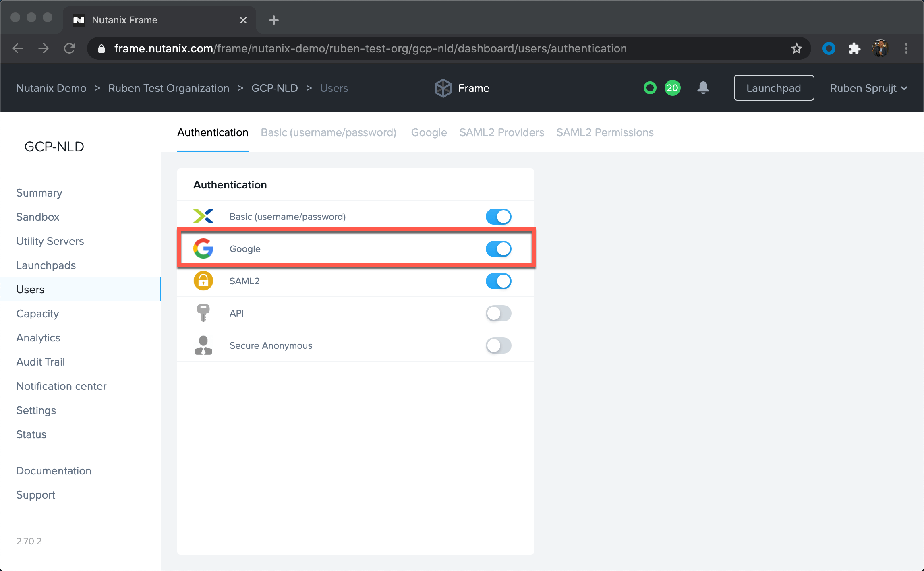Open Audit Trail in sidebar
The height and width of the screenshot is (571, 924).
pos(41,362)
